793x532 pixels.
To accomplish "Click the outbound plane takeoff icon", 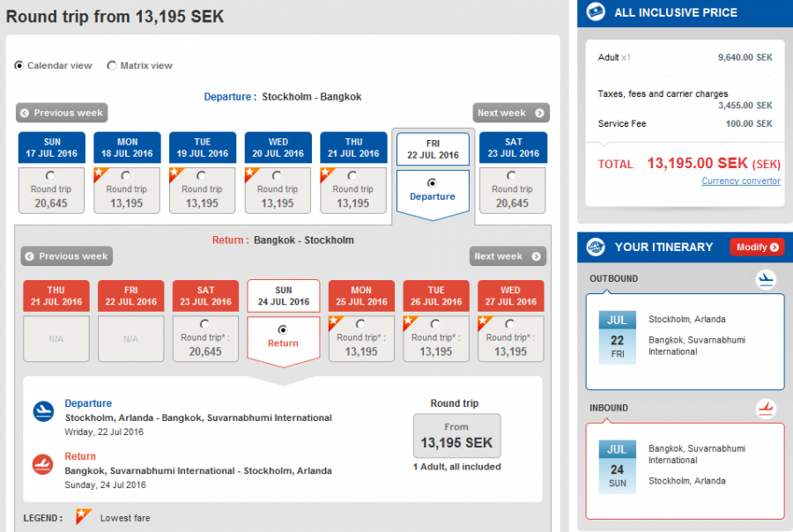I will (767, 280).
